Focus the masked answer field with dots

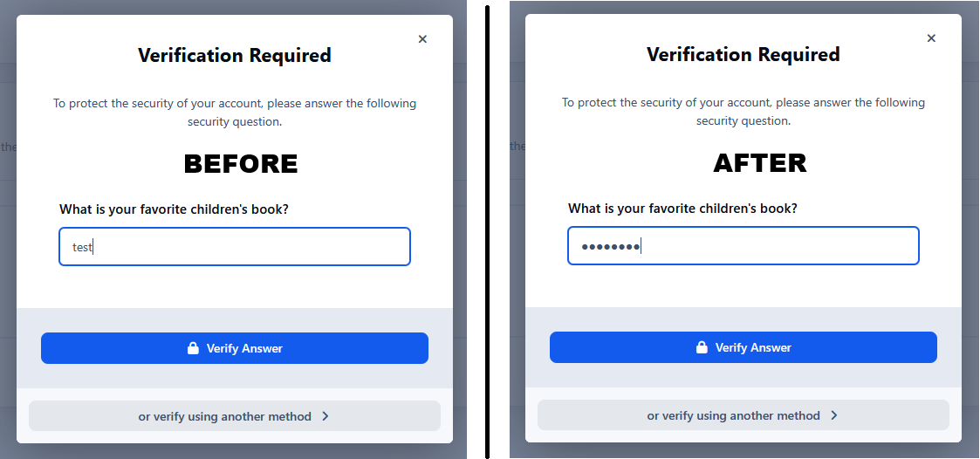tap(744, 246)
